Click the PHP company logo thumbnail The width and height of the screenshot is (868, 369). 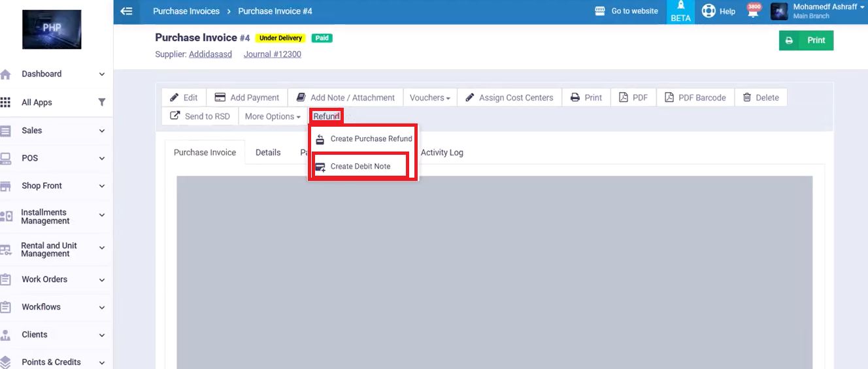[52, 29]
